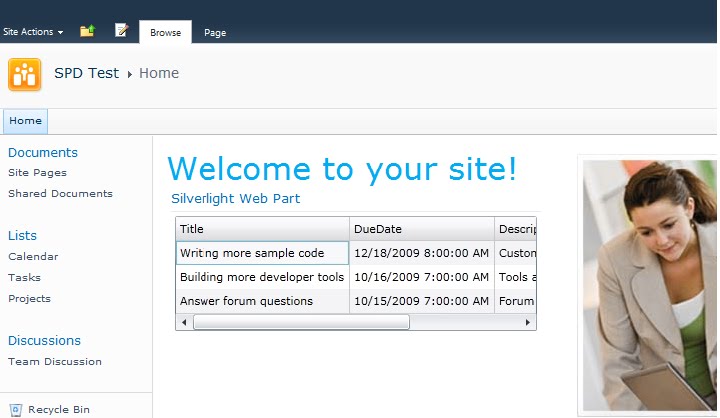Click the Edit page icon
720x418 pixels.
pyautogui.click(x=121, y=30)
